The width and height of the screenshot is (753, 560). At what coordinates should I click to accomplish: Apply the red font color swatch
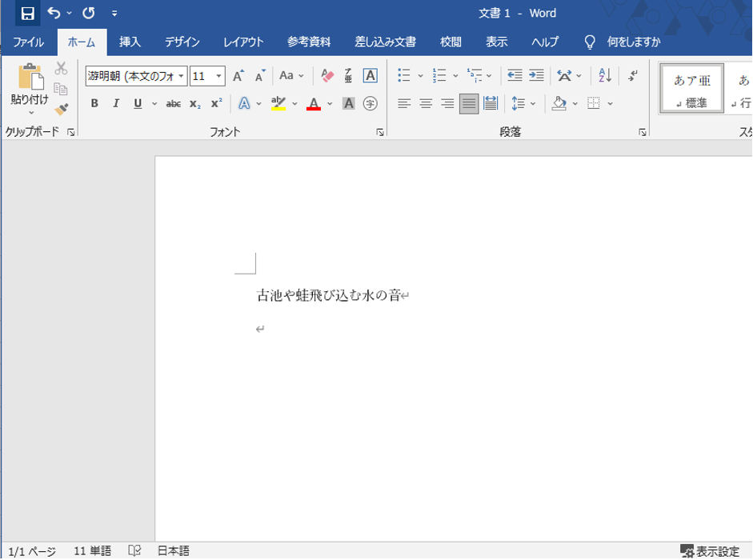(313, 103)
